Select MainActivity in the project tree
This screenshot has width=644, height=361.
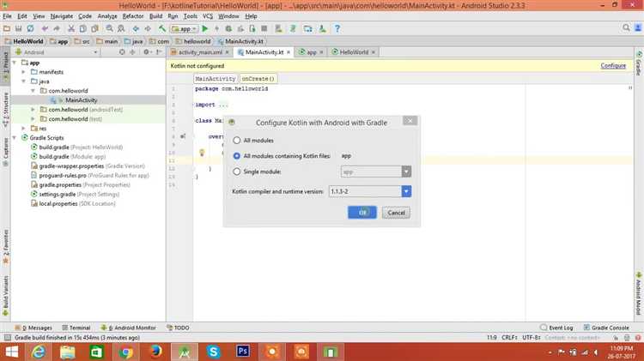(x=81, y=100)
